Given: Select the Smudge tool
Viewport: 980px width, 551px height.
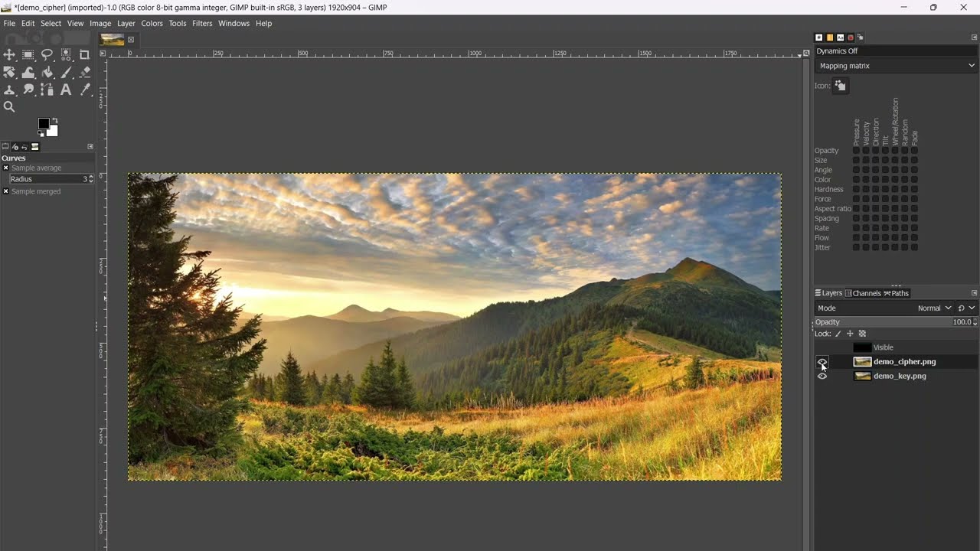Looking at the screenshot, I should [x=28, y=90].
